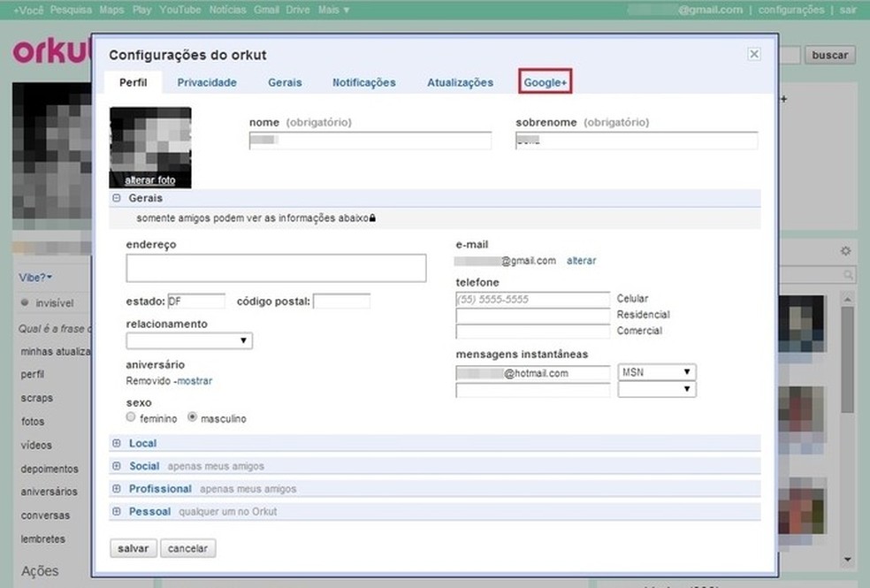
Task: Expand the Social section
Action: tap(117, 466)
